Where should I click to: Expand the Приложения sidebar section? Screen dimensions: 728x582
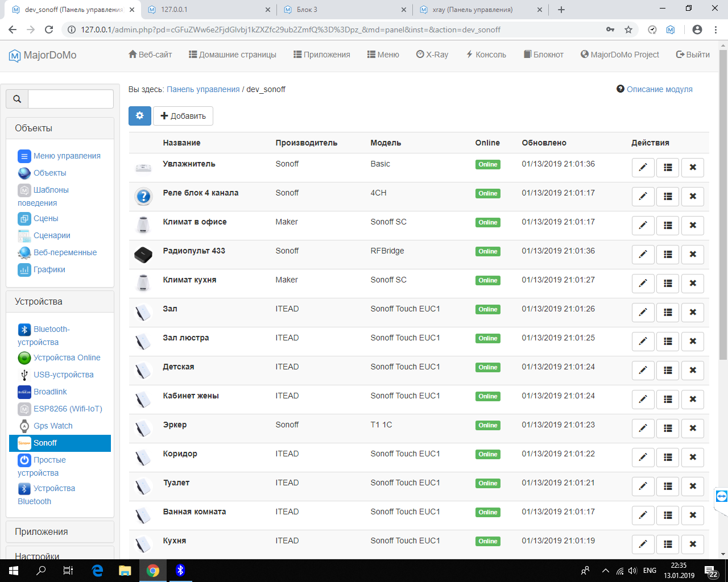point(42,532)
